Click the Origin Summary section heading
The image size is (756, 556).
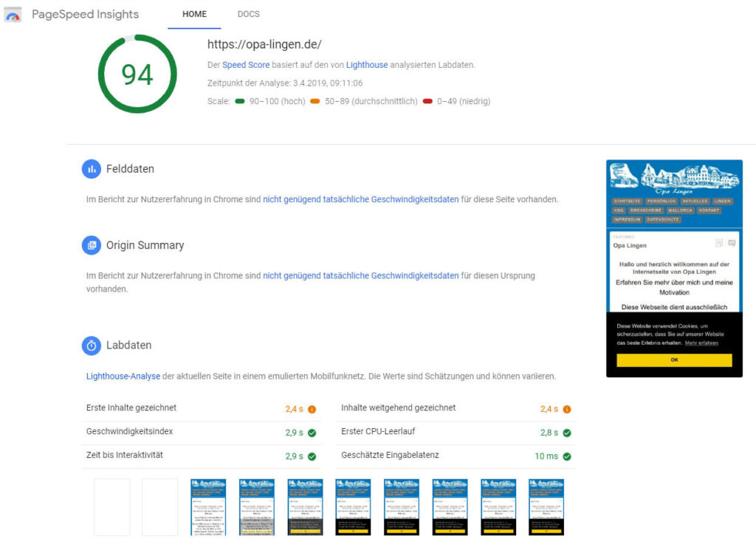[145, 245]
